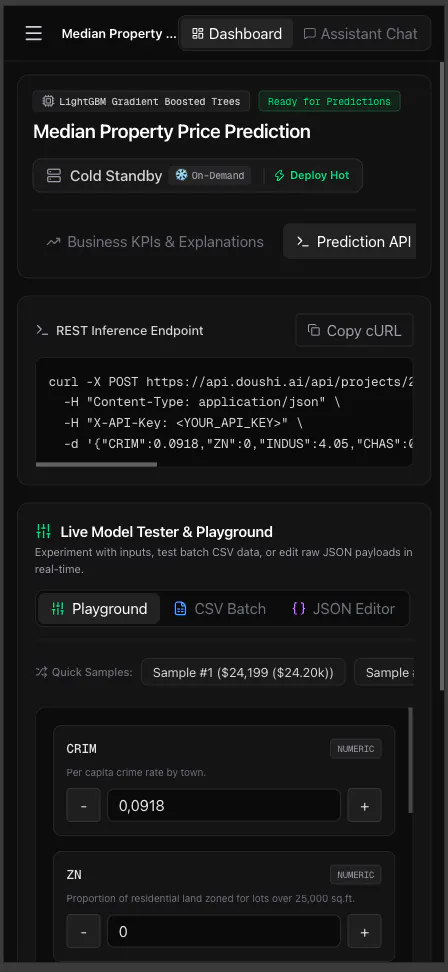448x972 pixels.
Task: Click the server icon beside Cold Standby
Action: point(54,176)
